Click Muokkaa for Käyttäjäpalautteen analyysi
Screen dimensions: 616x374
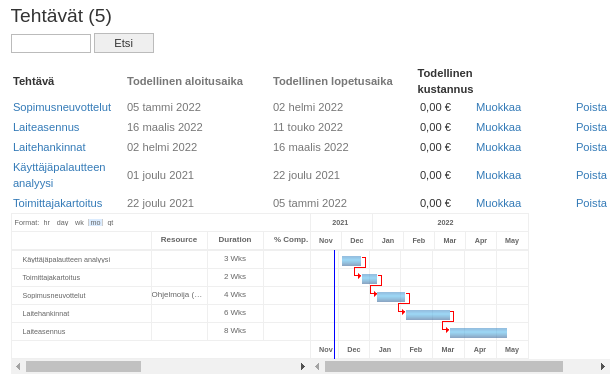(498, 175)
